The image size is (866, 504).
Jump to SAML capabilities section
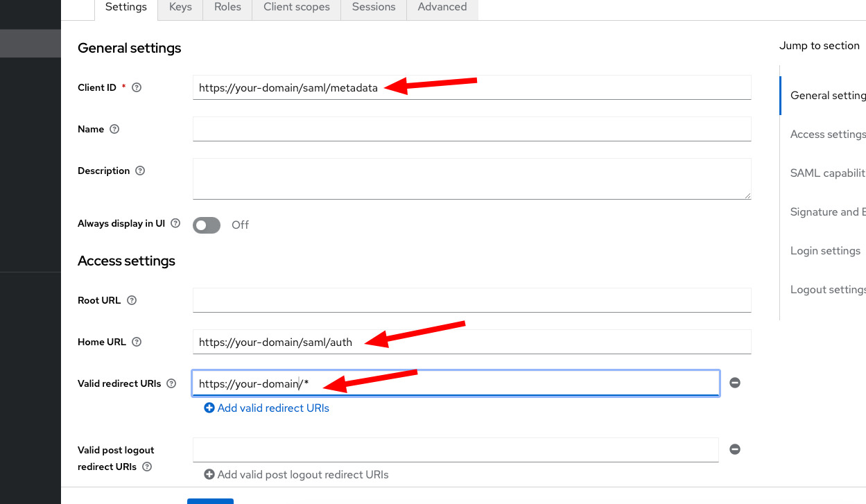828,173
